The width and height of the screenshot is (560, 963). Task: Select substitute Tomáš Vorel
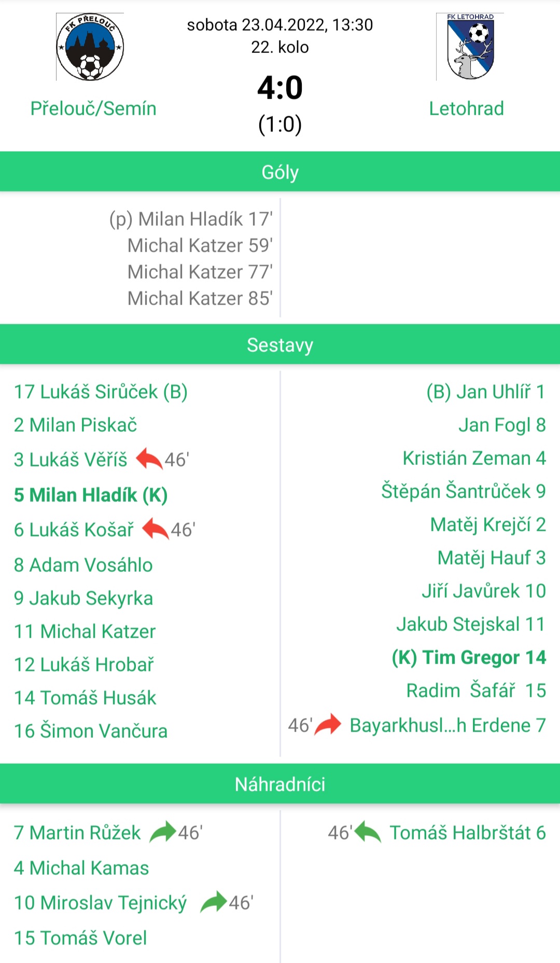[80, 938]
